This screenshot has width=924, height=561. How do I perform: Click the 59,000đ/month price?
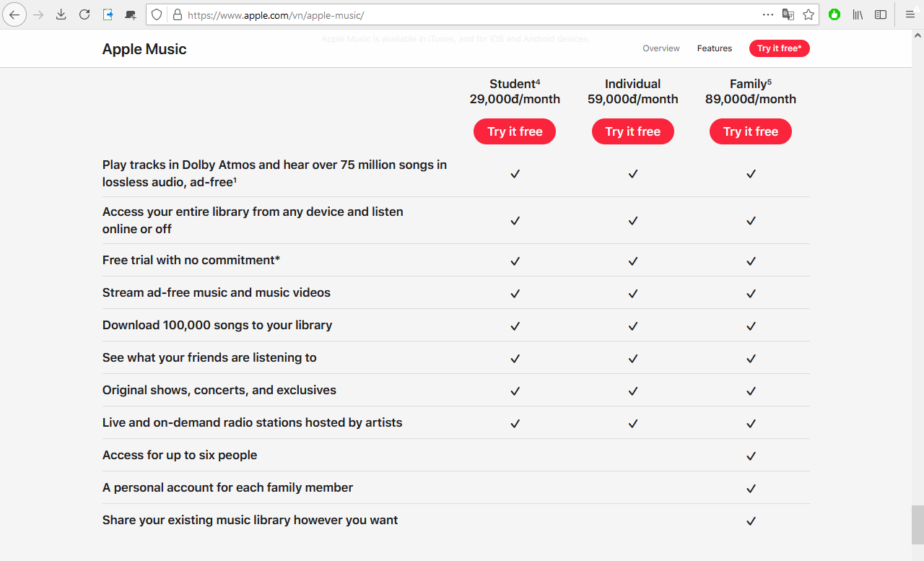click(x=633, y=100)
